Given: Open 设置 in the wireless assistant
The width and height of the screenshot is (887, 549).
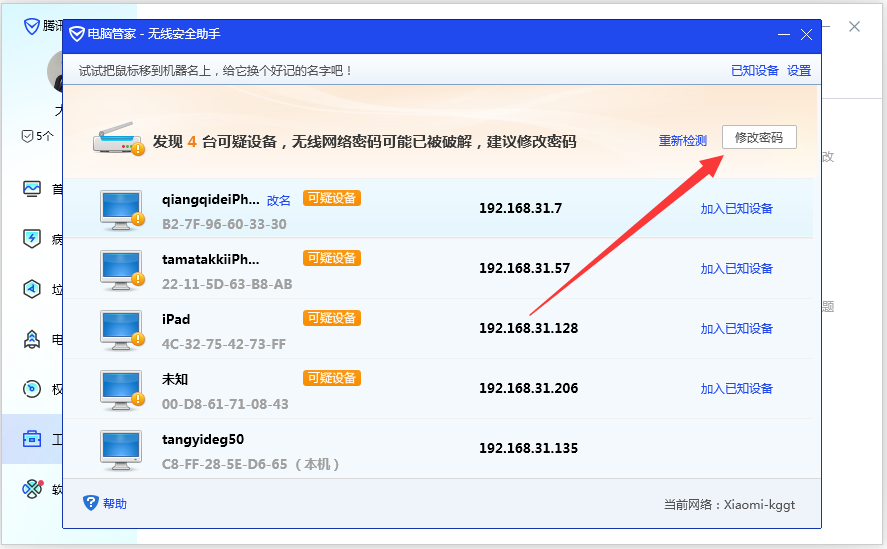Looking at the screenshot, I should (799, 71).
